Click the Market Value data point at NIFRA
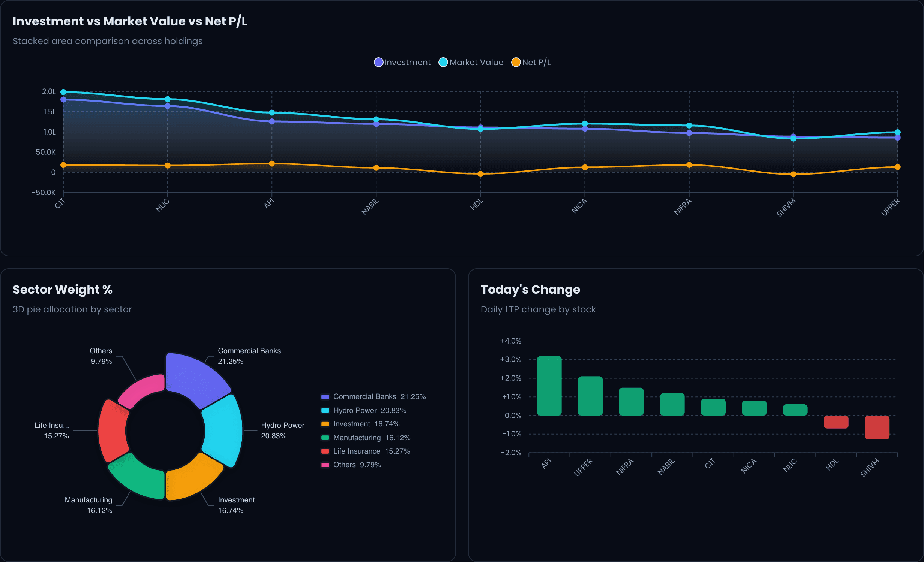924x562 pixels. click(x=689, y=126)
